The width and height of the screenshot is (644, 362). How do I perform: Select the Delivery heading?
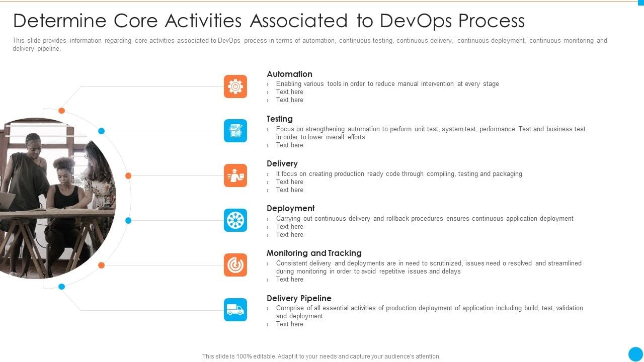tap(282, 163)
